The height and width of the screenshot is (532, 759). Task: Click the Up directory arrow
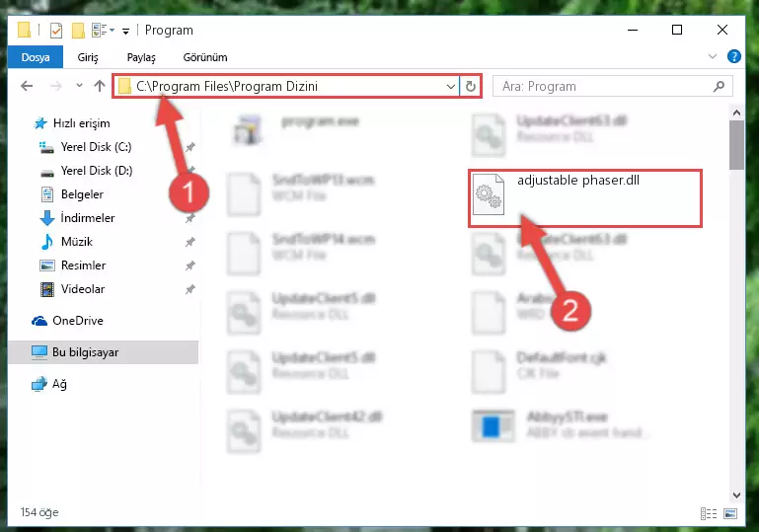tap(100, 86)
